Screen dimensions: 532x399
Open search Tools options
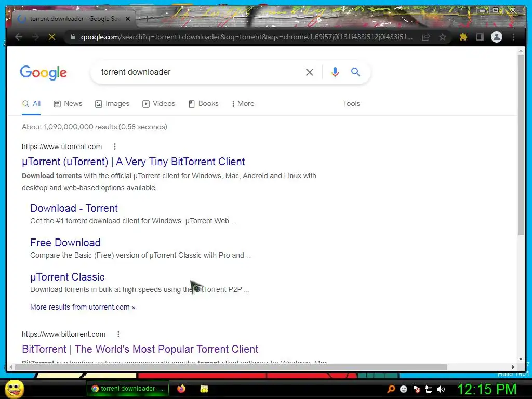pyautogui.click(x=351, y=104)
